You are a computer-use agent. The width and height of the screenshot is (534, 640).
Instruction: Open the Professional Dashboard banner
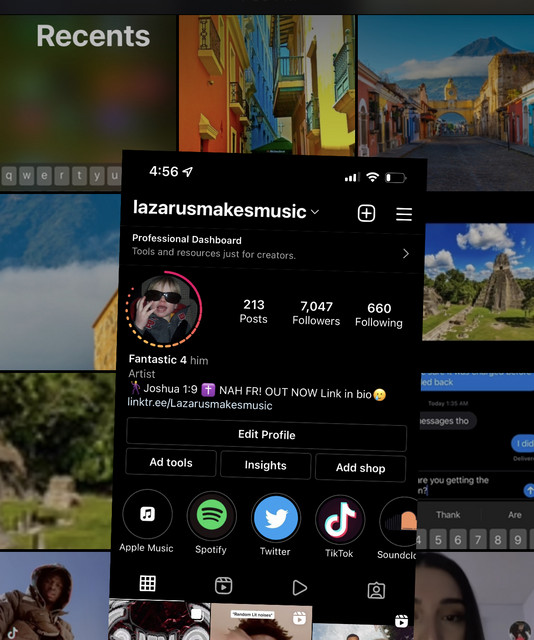coord(270,247)
